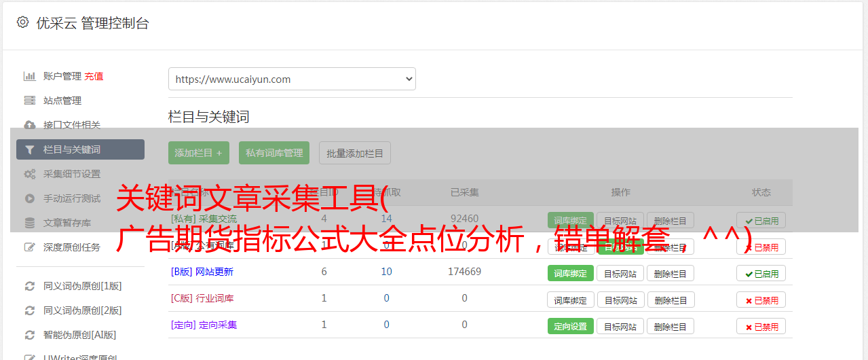Click the refresh icon of 智能伪原创[AI版]

[x=30, y=335]
